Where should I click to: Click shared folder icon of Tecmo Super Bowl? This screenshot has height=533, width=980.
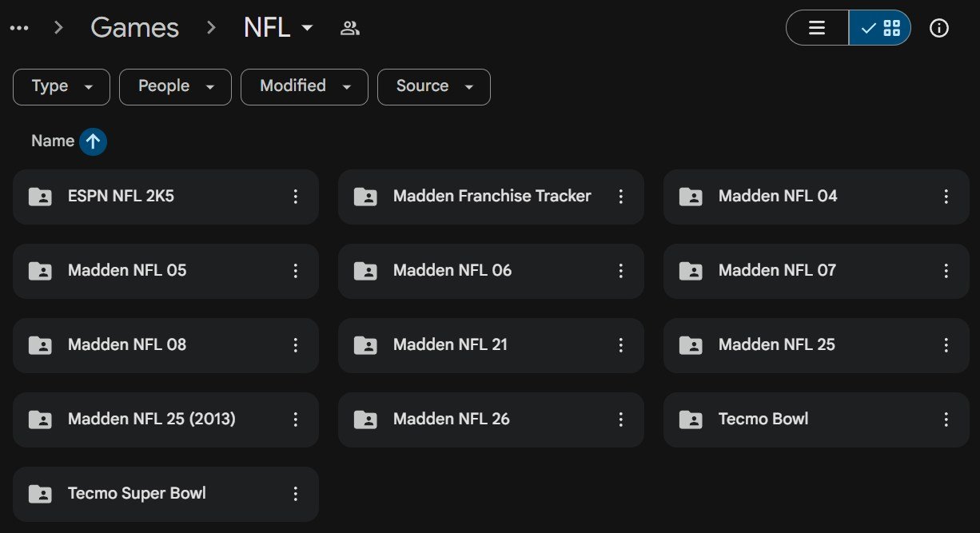point(40,494)
